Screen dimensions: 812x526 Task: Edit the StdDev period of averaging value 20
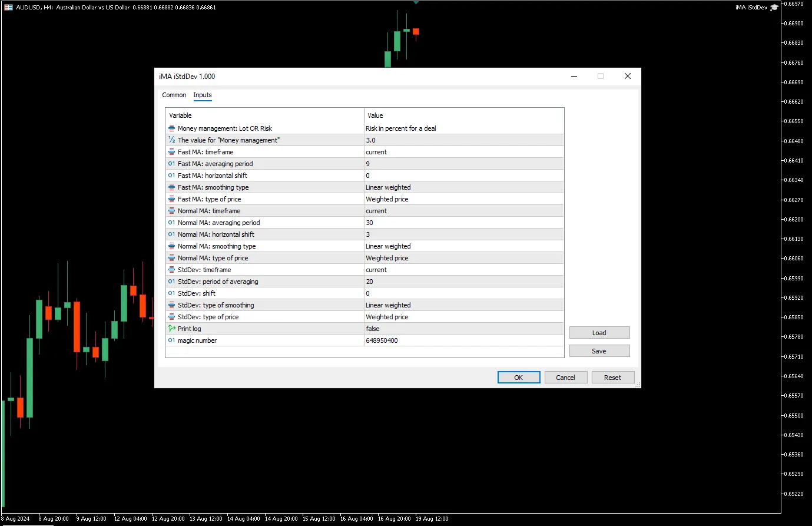(x=464, y=282)
